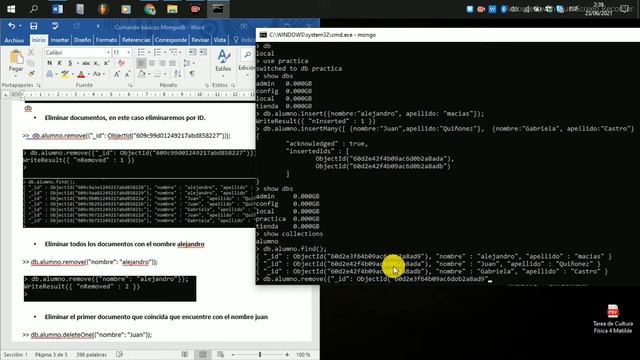Toggle underline with the S button
The image size is (640, 360).
tap(70, 63)
